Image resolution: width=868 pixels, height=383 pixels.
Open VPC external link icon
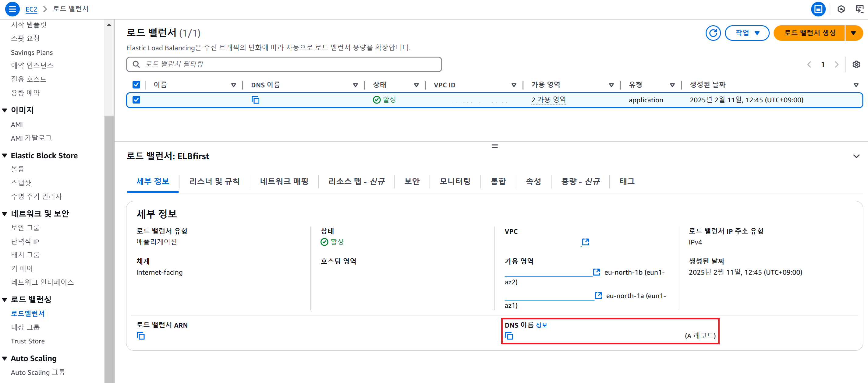click(x=586, y=242)
